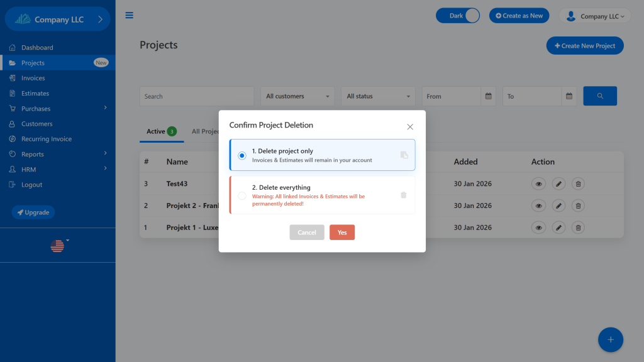The height and width of the screenshot is (362, 644).
Task: Open the All status dropdown
Action: coord(379,96)
